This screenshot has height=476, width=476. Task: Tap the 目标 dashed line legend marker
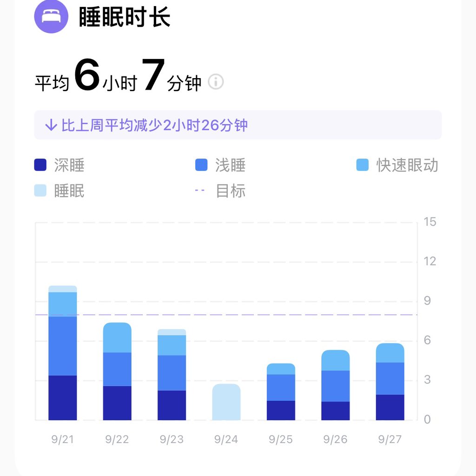(x=200, y=191)
